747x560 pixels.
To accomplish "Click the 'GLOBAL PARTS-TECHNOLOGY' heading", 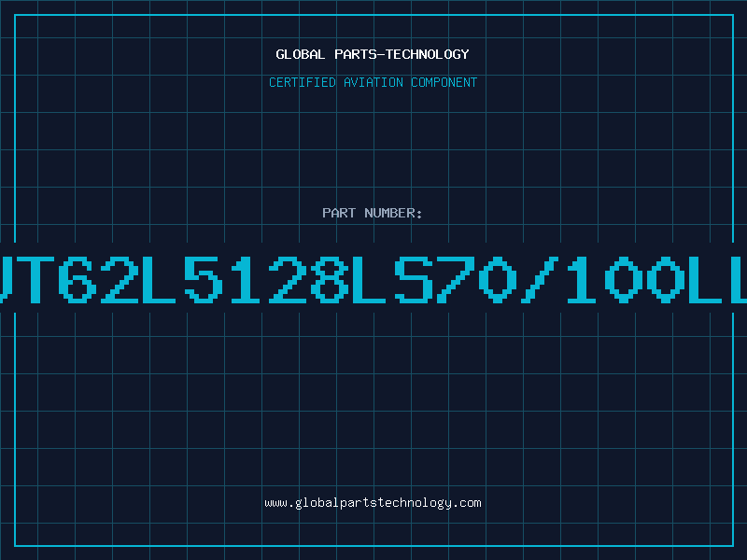I will pyautogui.click(x=373, y=54).
